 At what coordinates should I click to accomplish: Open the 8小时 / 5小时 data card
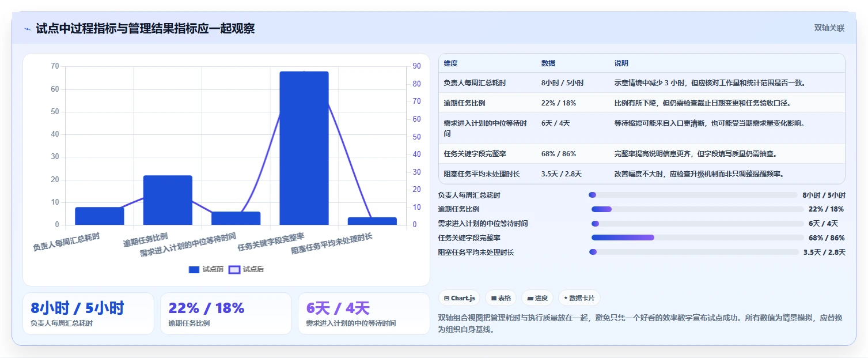click(88, 314)
